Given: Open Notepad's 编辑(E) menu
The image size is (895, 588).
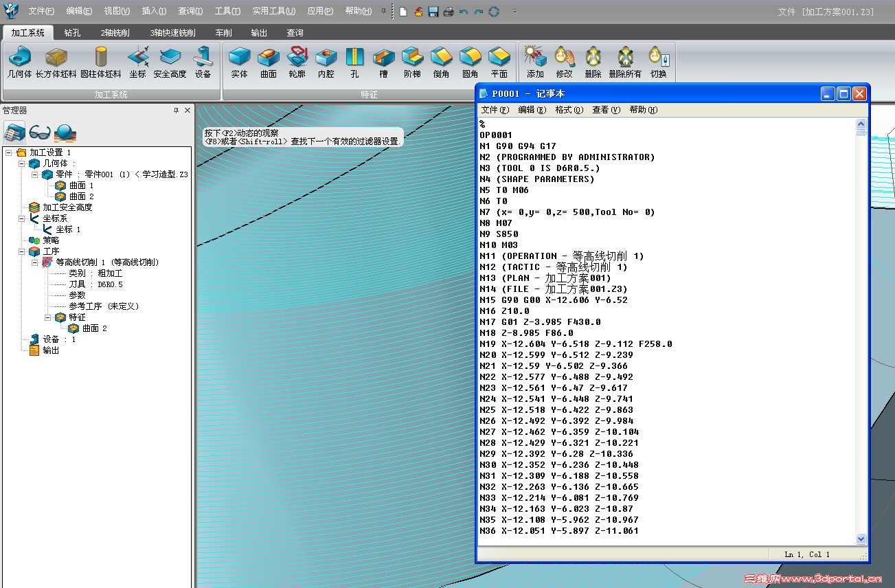Looking at the screenshot, I should [x=532, y=110].
